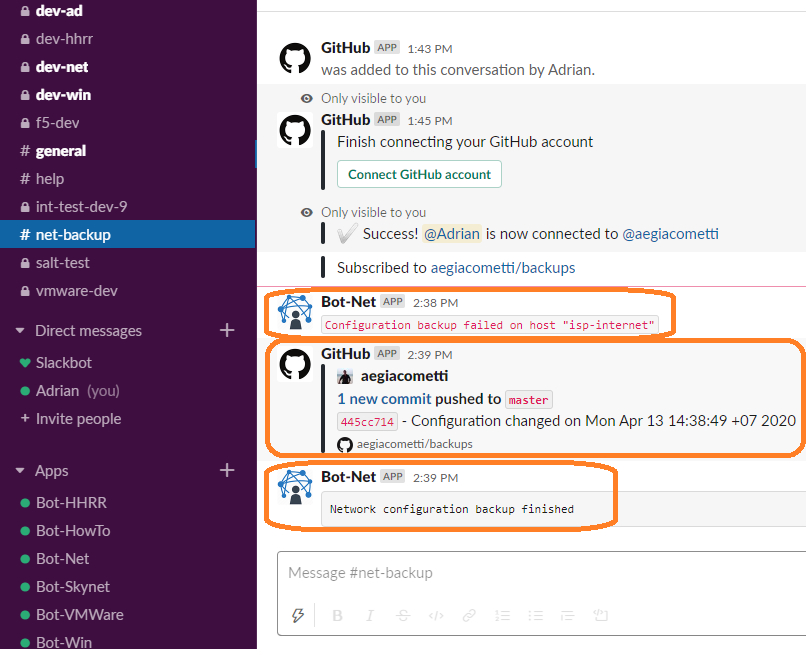The width and height of the screenshot is (806, 649).
Task: Click the 'Network configuration backup finished' message text
Action: click(x=452, y=509)
